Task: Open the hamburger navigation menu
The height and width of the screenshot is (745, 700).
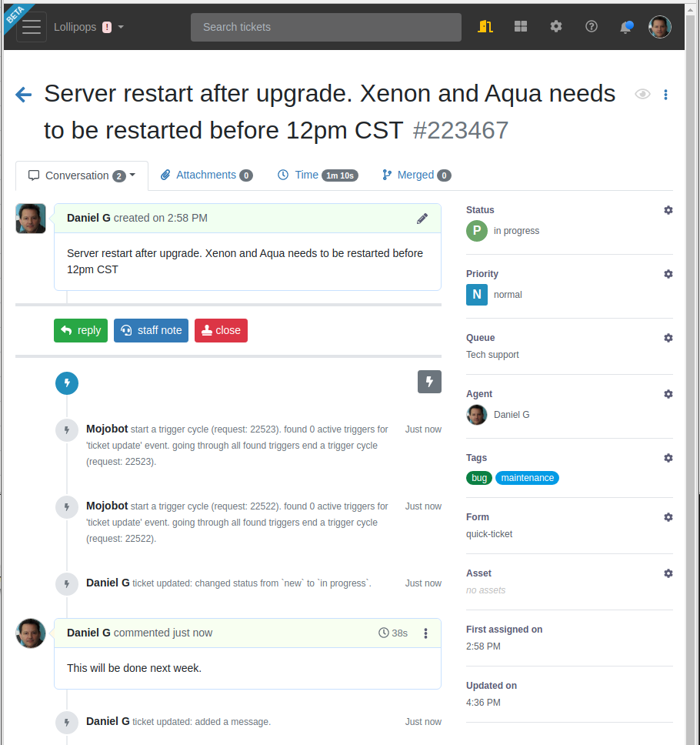Action: (32, 27)
